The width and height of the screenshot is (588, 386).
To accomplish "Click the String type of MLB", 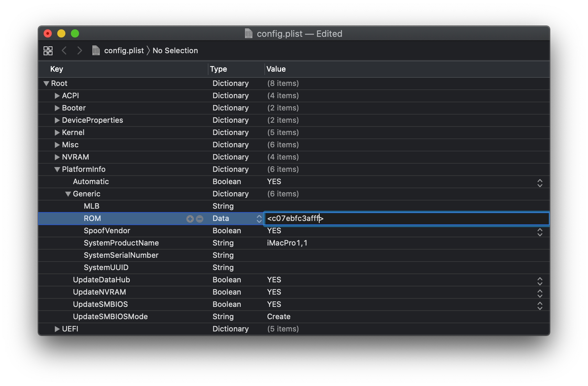I will (223, 206).
